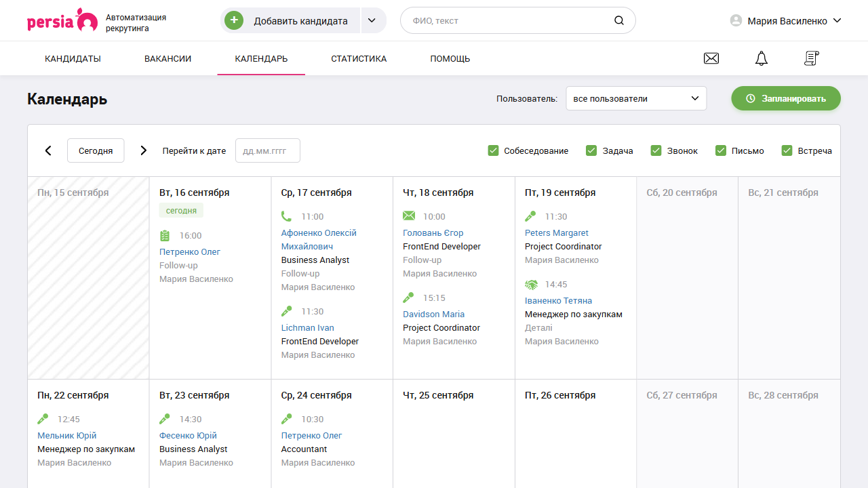Viewport: 868px width, 488px height.
Task: Open the mail envelope icon in navigation bar
Action: click(711, 59)
